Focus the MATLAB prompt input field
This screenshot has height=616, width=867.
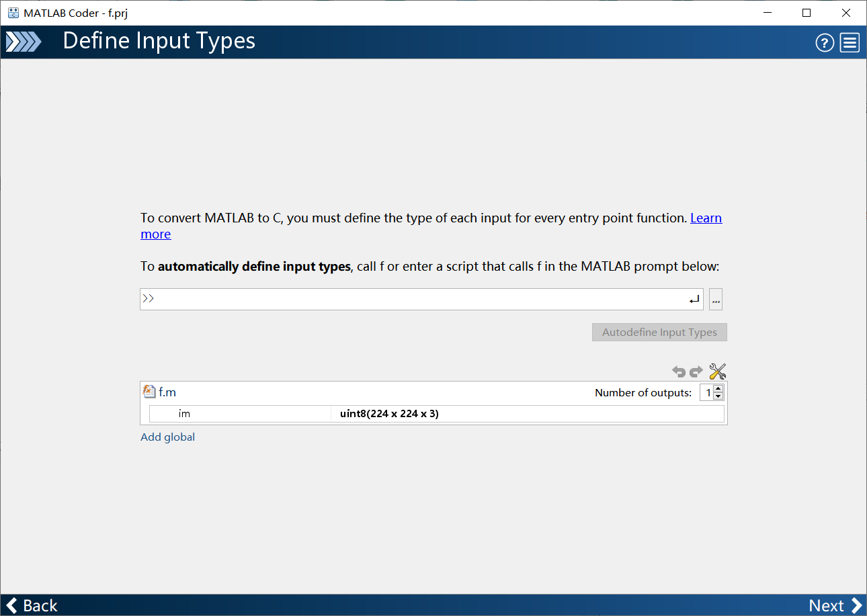[x=421, y=300]
